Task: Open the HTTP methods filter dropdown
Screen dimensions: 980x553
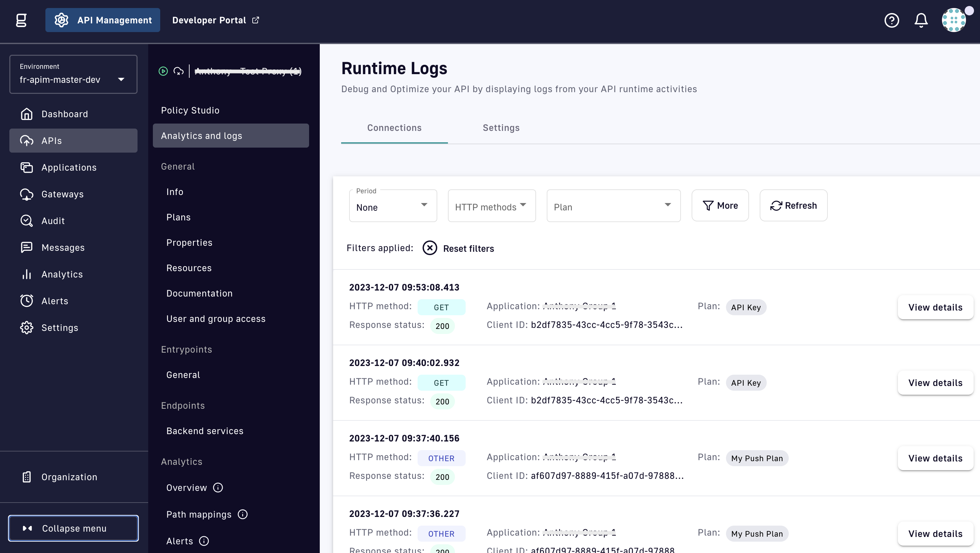Action: pyautogui.click(x=492, y=206)
